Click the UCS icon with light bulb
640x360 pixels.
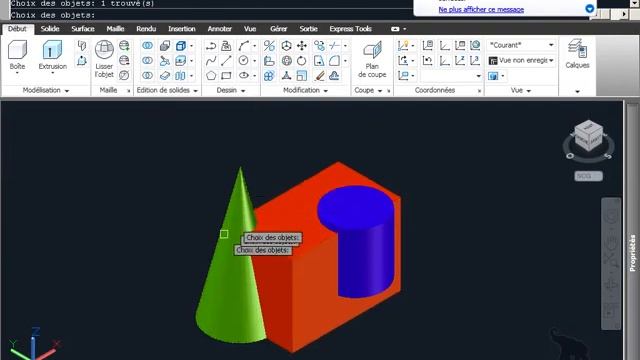tap(403, 46)
